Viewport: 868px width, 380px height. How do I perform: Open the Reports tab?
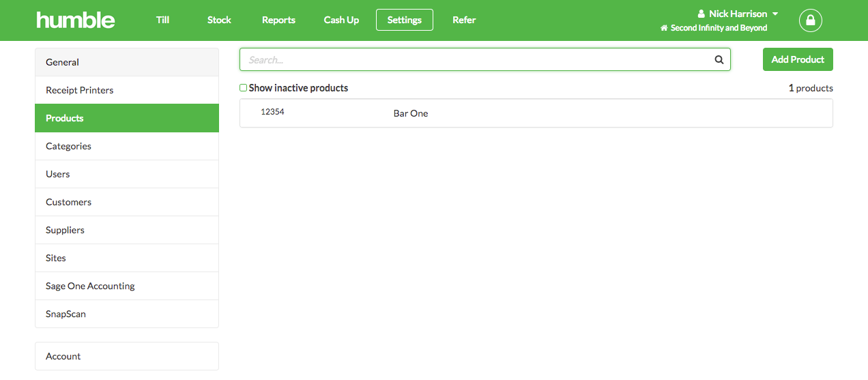(x=278, y=20)
